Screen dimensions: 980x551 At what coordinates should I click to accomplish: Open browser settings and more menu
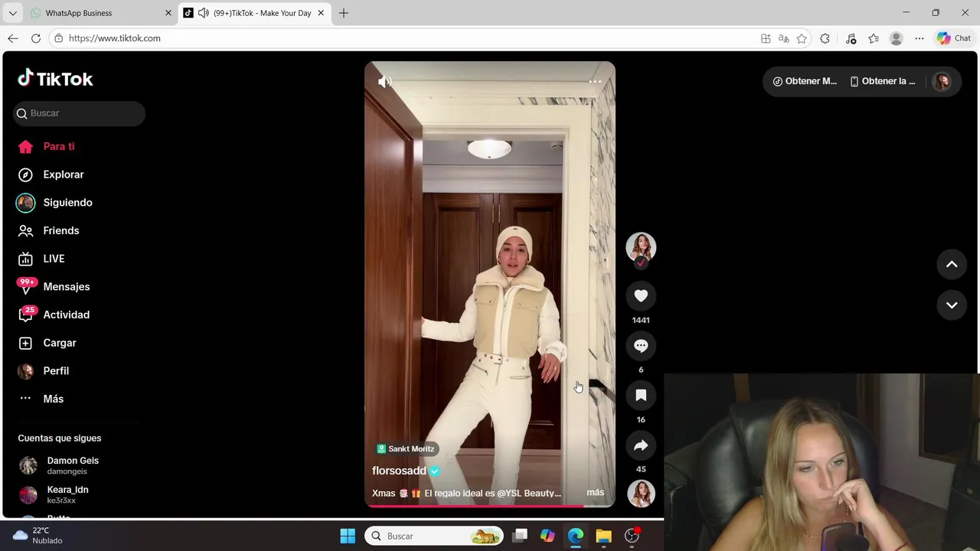[920, 38]
